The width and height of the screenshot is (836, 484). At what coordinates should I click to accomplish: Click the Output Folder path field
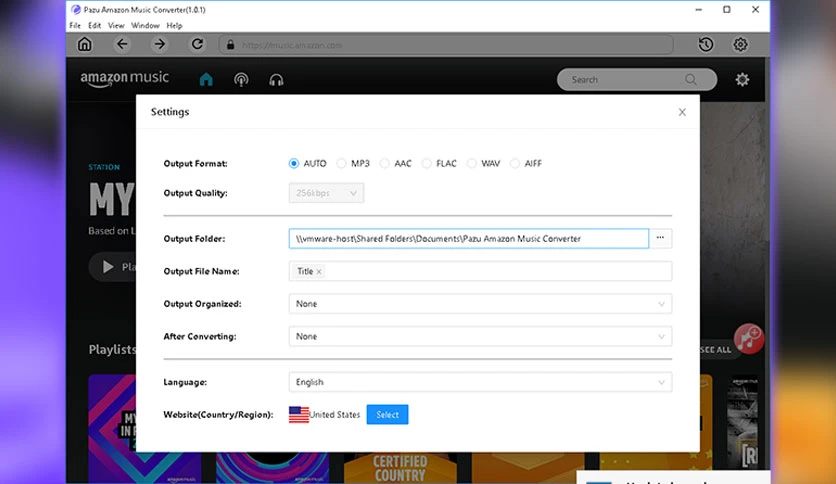(469, 238)
